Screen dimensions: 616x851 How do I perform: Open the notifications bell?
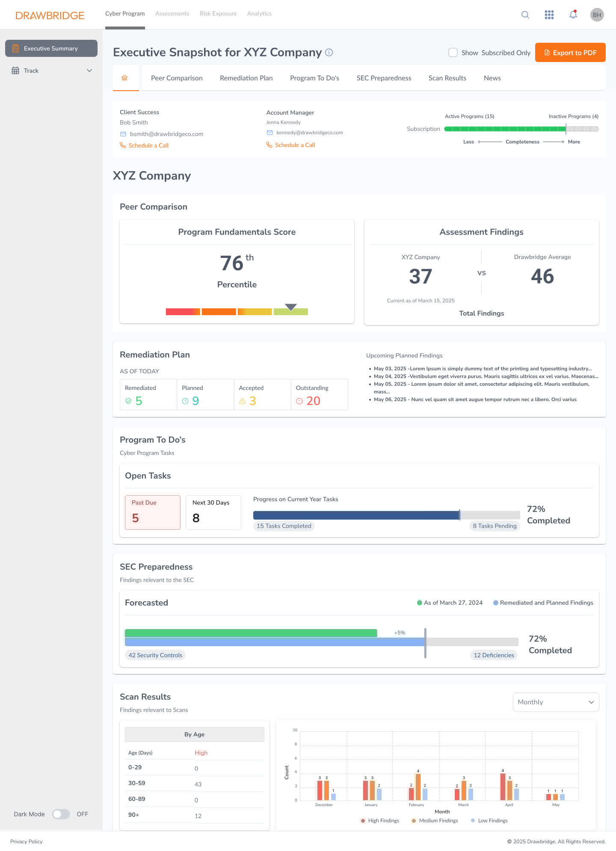tap(573, 15)
